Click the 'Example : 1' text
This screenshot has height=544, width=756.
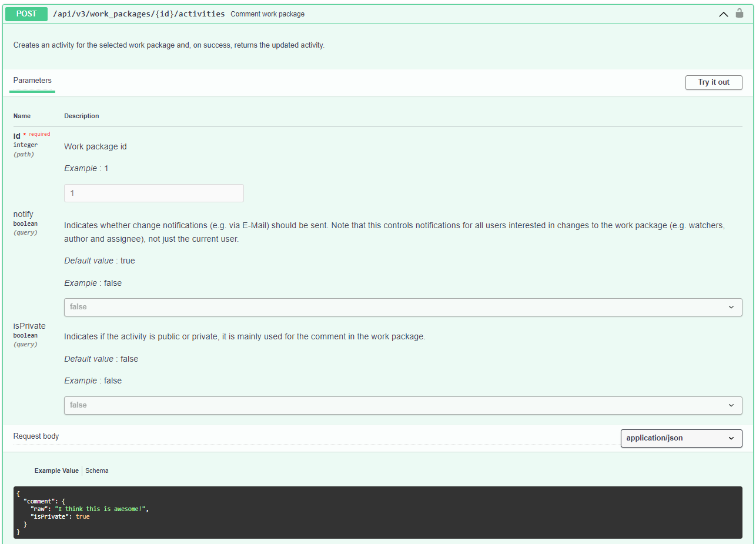(x=86, y=168)
